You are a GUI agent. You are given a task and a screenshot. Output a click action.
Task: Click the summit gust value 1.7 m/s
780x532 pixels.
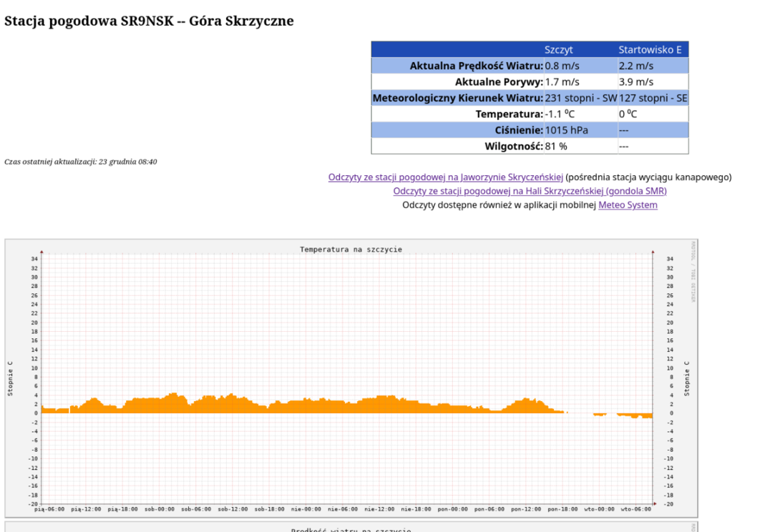pyautogui.click(x=562, y=82)
